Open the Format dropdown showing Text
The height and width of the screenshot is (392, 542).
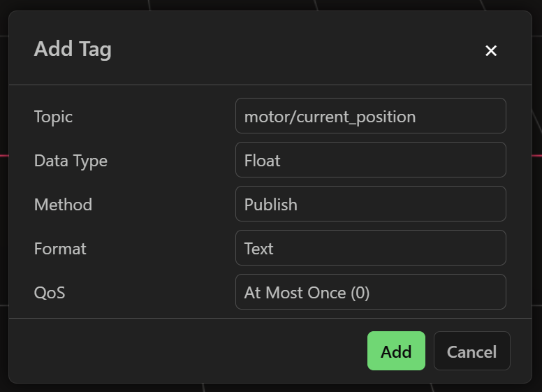(370, 248)
